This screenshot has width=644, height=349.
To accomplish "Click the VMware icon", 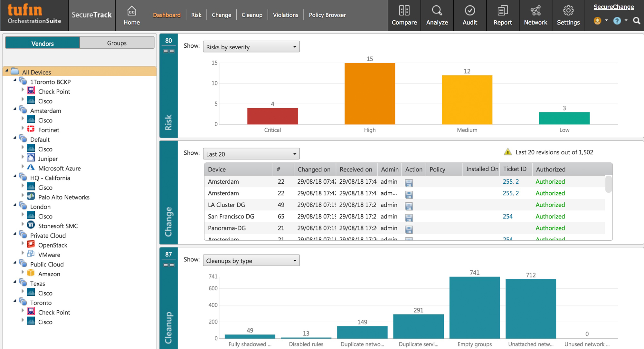I will 31,254.
